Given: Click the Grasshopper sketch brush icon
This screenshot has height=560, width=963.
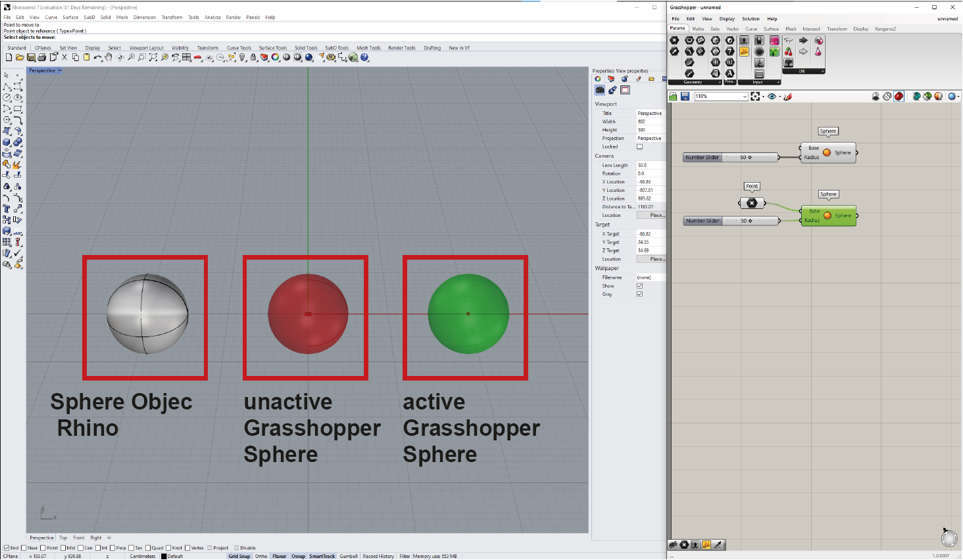Looking at the screenshot, I should tap(788, 97).
